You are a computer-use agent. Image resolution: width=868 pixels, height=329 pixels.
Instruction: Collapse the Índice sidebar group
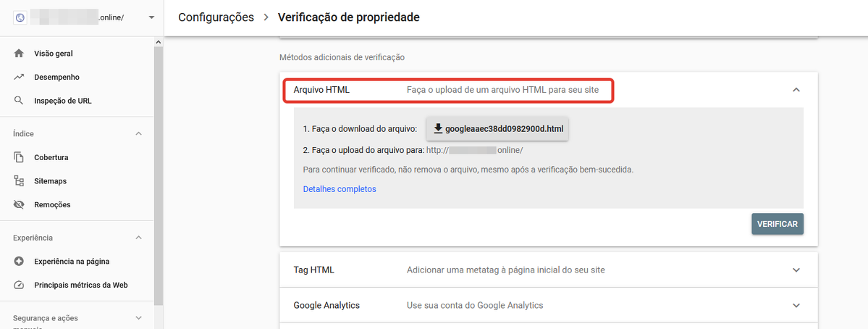139,134
